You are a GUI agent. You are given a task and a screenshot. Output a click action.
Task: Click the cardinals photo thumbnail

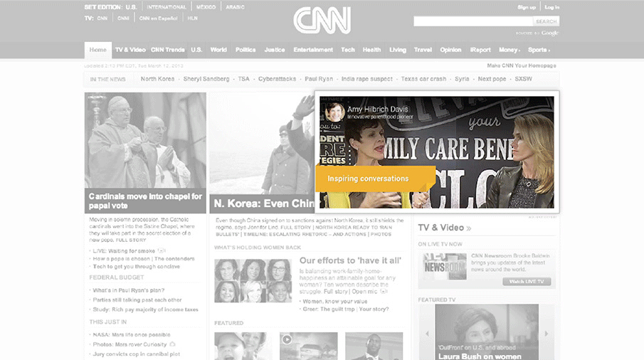(x=145, y=140)
